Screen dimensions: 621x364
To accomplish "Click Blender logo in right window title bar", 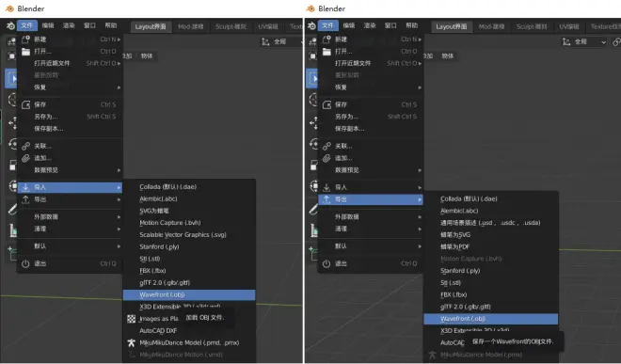I will pos(310,8).
